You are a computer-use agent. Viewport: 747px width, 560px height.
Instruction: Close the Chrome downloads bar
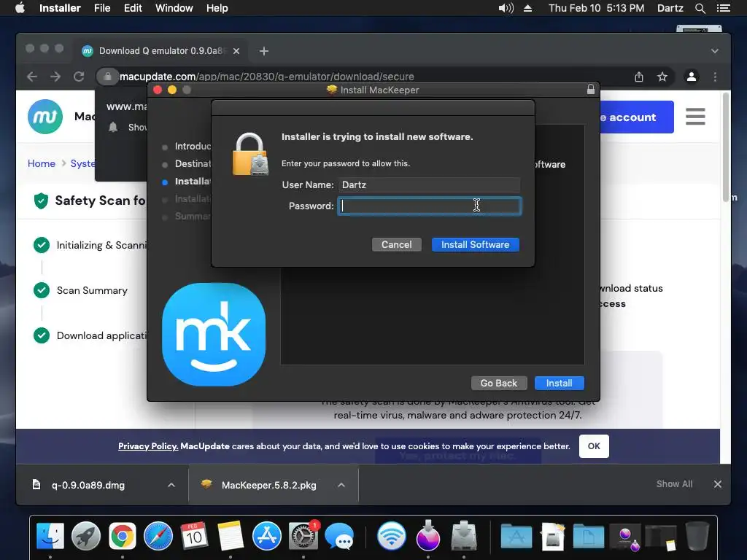coord(718,484)
